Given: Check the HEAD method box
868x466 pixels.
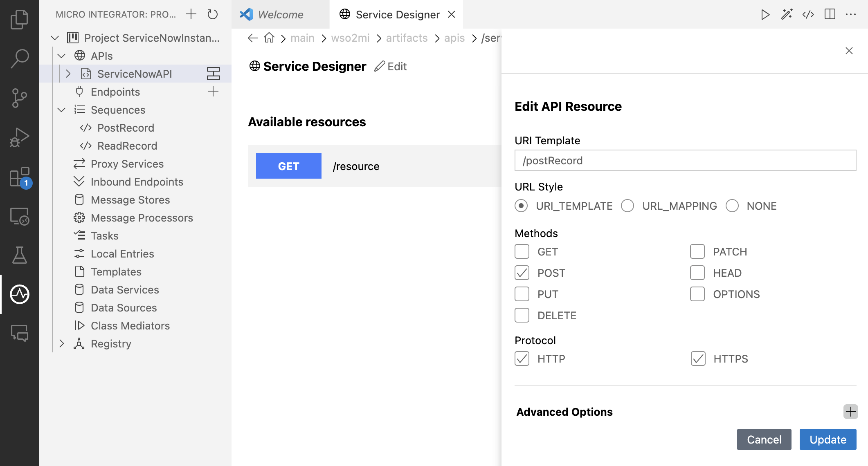Looking at the screenshot, I should (697, 273).
